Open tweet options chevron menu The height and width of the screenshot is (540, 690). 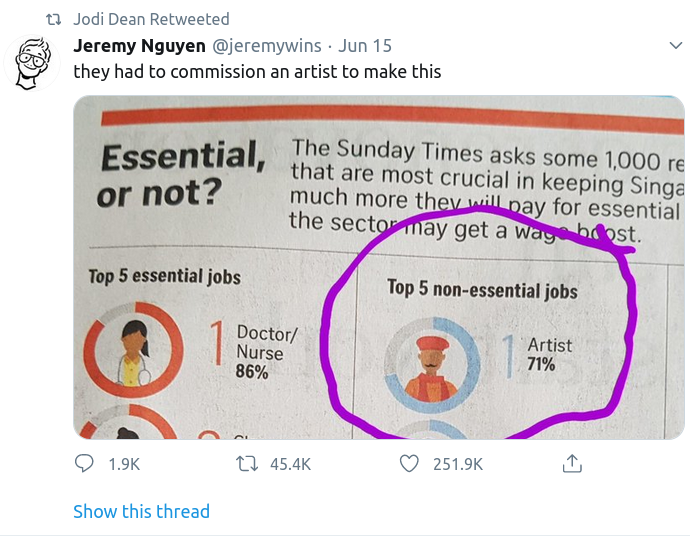pyautogui.click(x=675, y=46)
